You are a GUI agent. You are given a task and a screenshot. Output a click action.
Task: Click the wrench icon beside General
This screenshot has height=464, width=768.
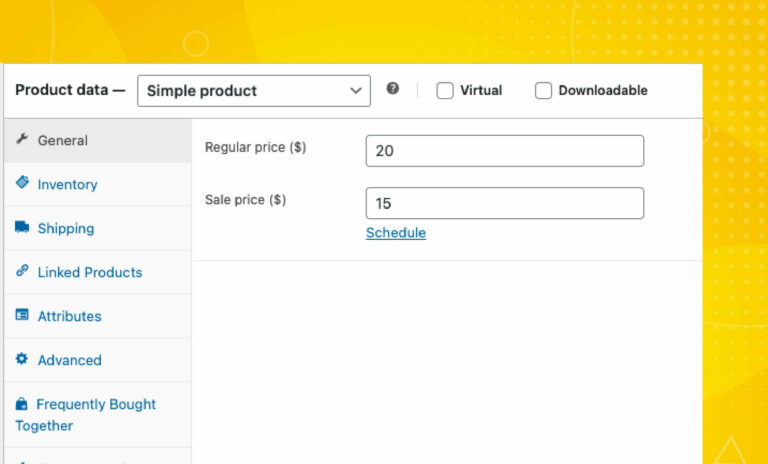click(22, 140)
